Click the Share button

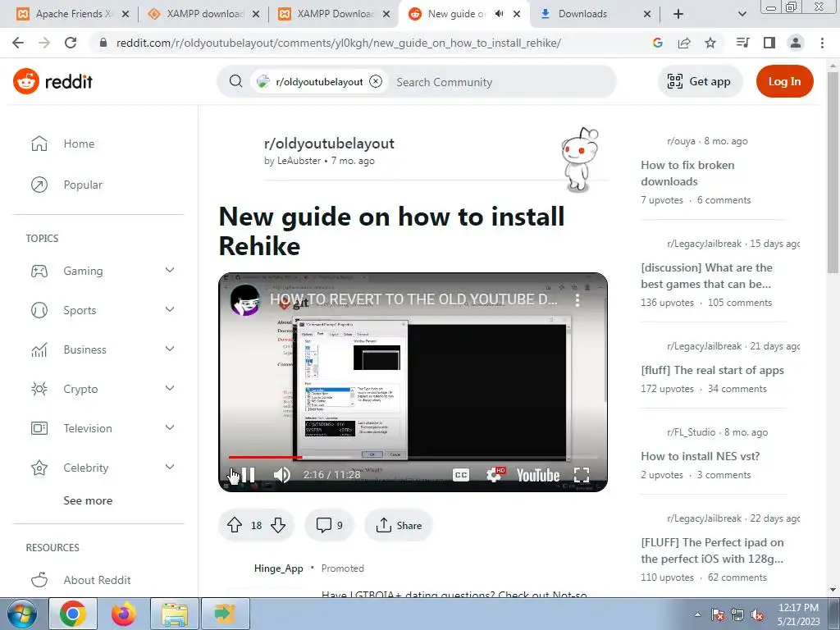click(x=399, y=525)
